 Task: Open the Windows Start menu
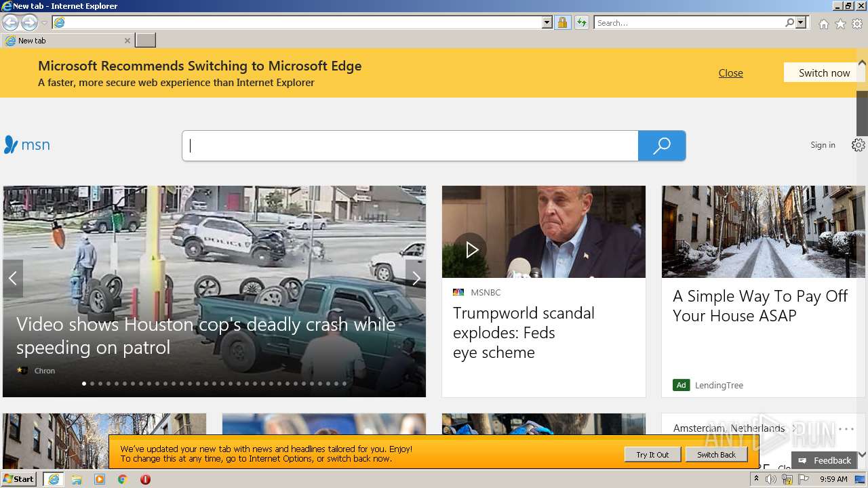point(19,479)
